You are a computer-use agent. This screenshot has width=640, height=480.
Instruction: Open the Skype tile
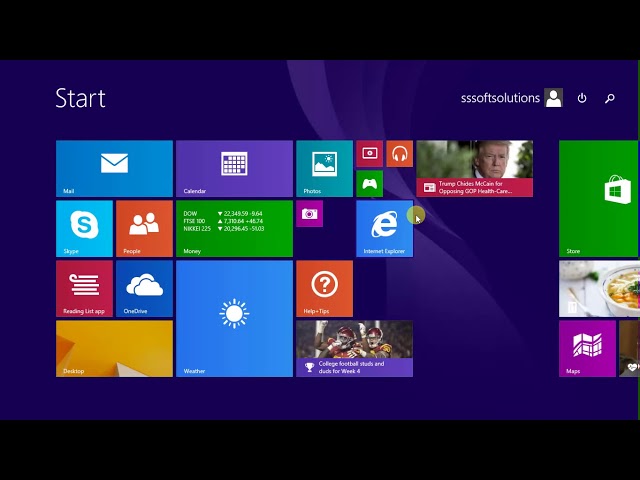point(84,229)
